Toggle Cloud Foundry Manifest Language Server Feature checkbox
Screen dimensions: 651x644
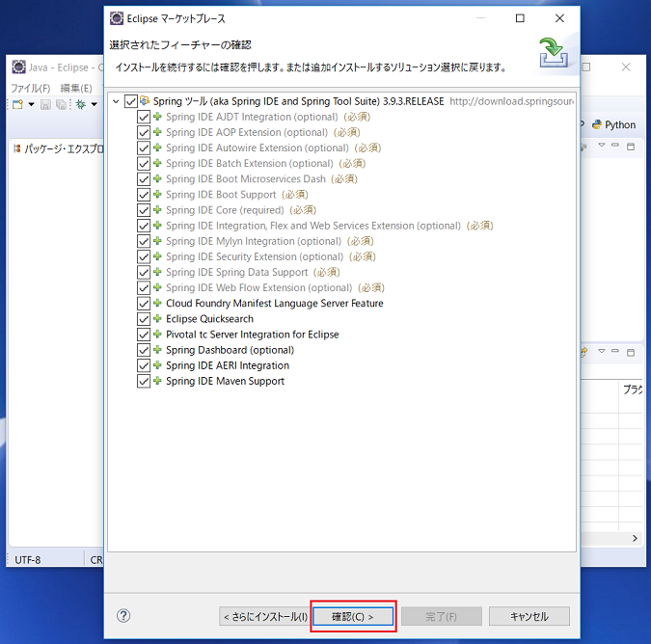(144, 304)
